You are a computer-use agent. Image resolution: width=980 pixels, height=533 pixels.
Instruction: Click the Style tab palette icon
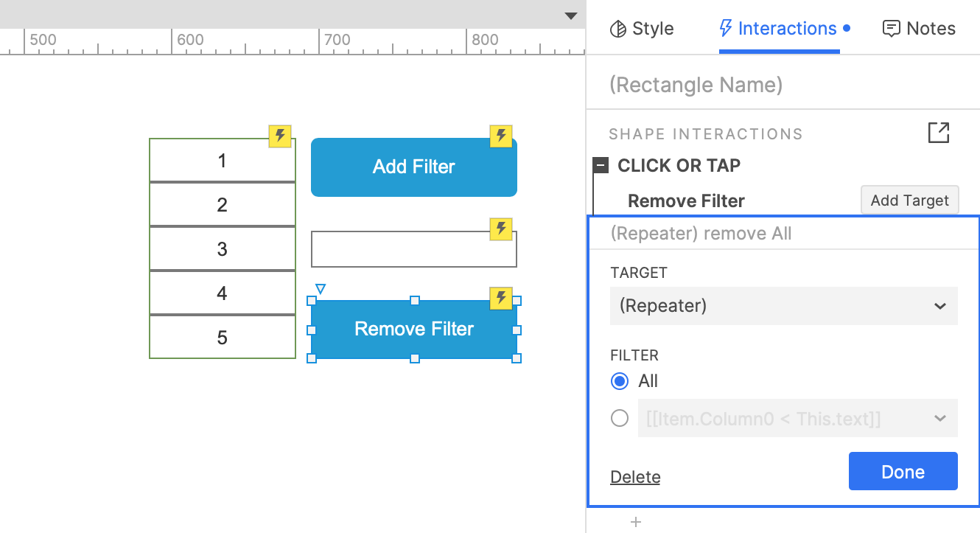[617, 29]
